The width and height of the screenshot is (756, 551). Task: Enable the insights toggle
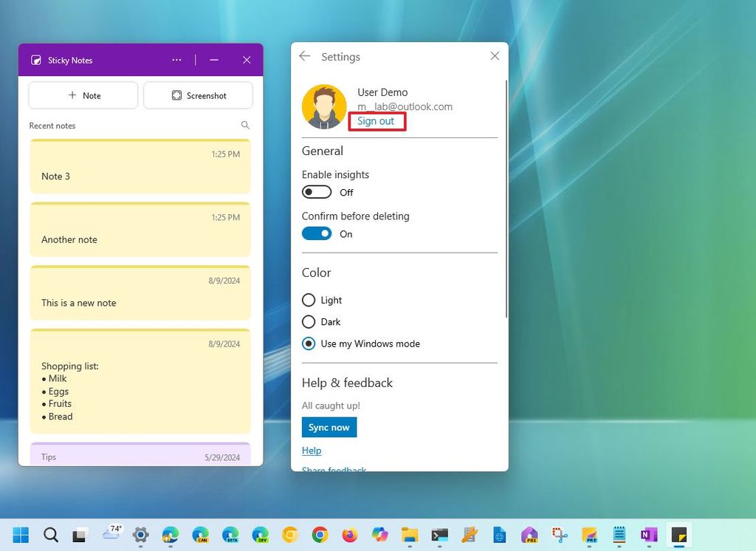pyautogui.click(x=316, y=192)
